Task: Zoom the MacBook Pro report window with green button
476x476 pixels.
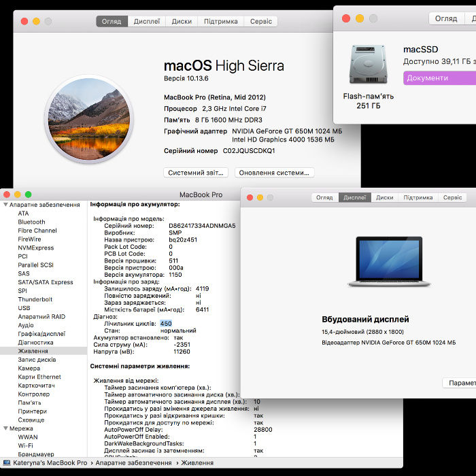Action: 29,194
